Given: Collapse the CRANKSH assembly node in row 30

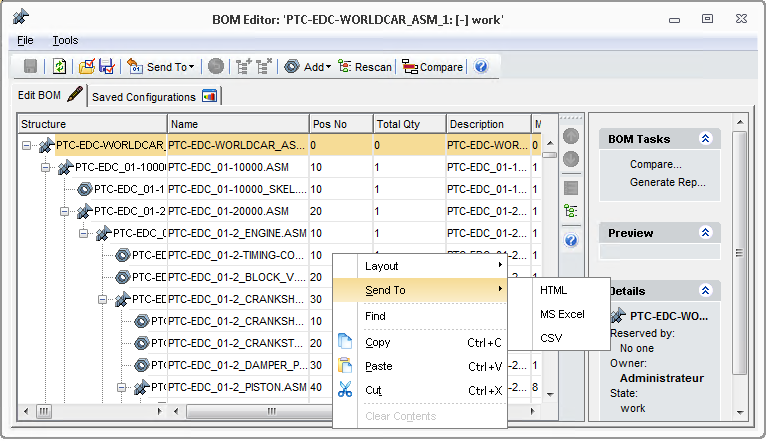Looking at the screenshot, I should coord(103,299).
